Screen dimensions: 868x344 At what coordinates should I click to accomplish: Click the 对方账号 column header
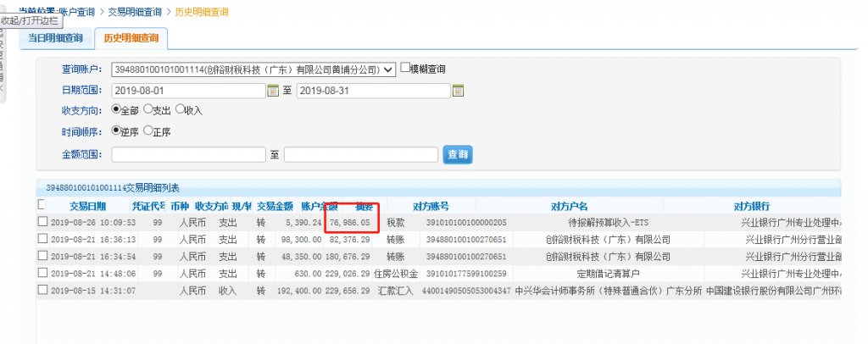(x=431, y=207)
